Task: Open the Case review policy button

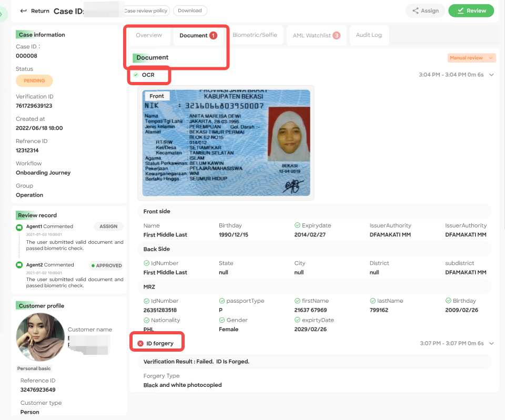Action: coord(146,11)
